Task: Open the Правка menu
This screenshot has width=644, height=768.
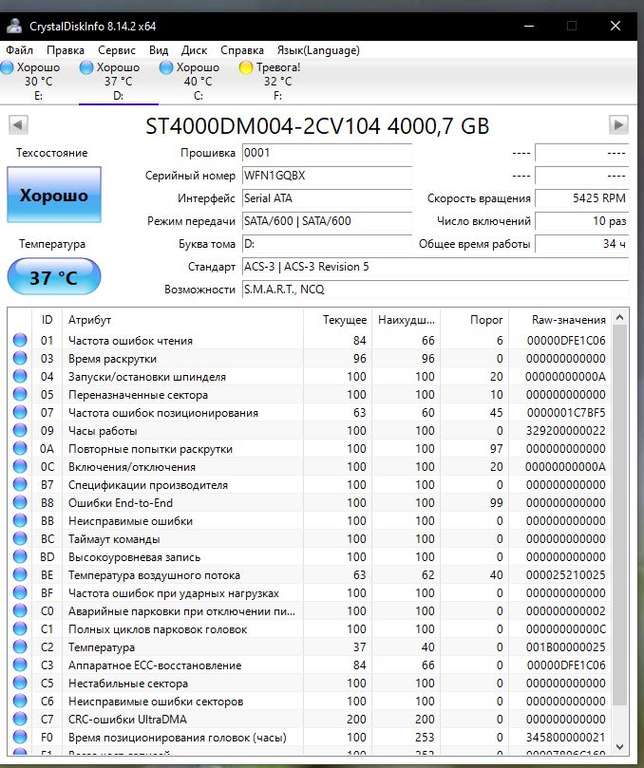Action: 65,50
